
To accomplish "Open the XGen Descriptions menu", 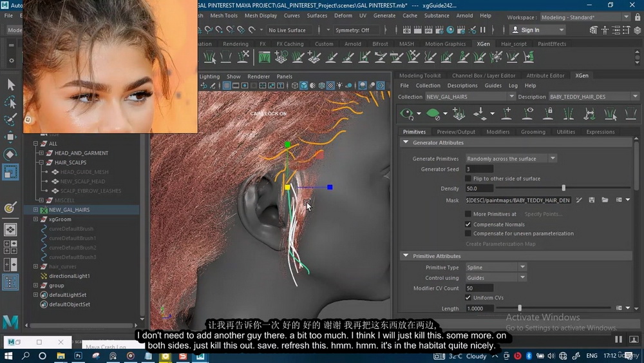I will (x=462, y=86).
